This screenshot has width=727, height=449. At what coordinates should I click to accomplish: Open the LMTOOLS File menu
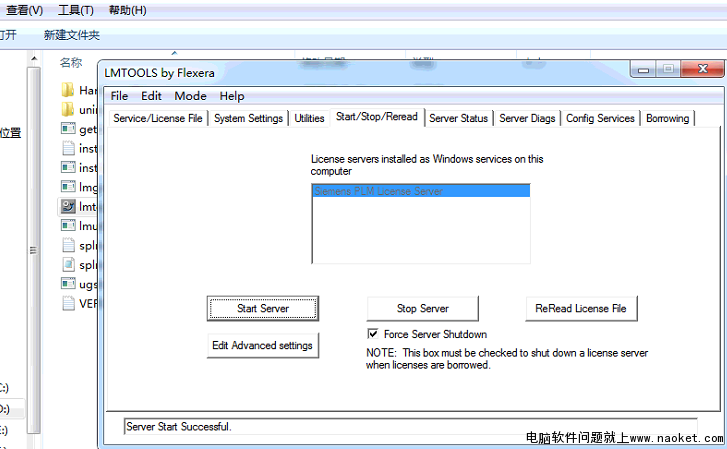click(x=119, y=96)
